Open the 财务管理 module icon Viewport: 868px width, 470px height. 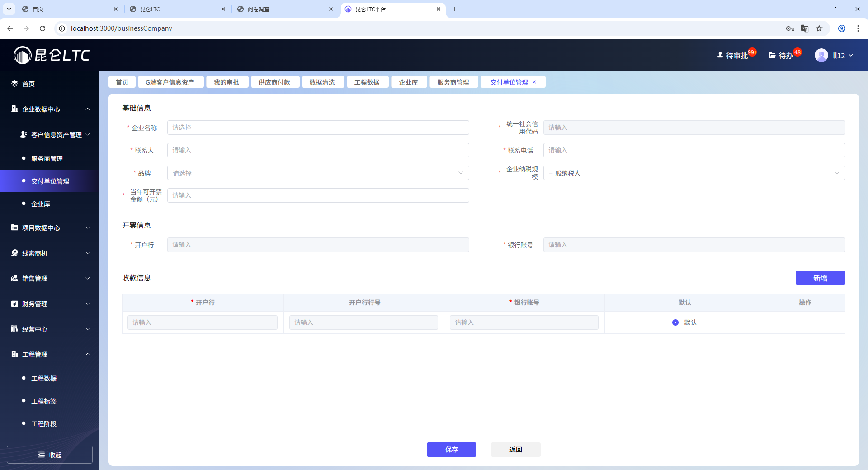(14, 304)
